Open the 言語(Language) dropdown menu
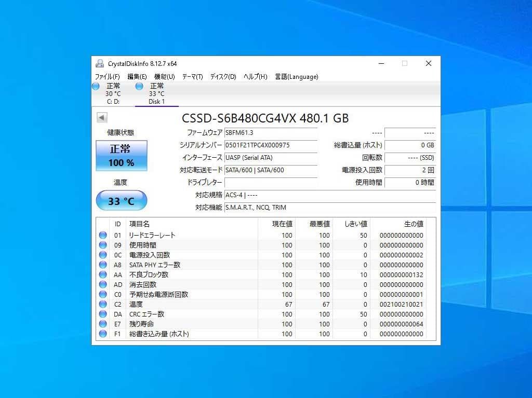This screenshot has width=532, height=398. tap(296, 76)
